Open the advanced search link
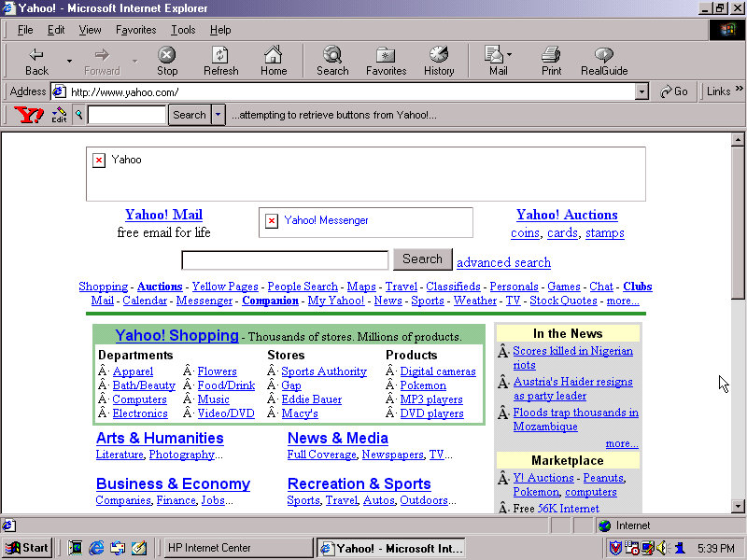 click(503, 262)
